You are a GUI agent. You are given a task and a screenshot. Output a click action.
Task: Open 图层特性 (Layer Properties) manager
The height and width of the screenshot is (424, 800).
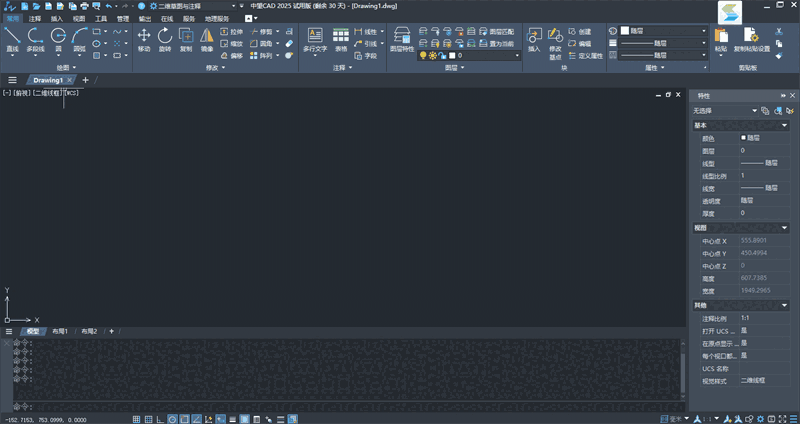[402, 40]
